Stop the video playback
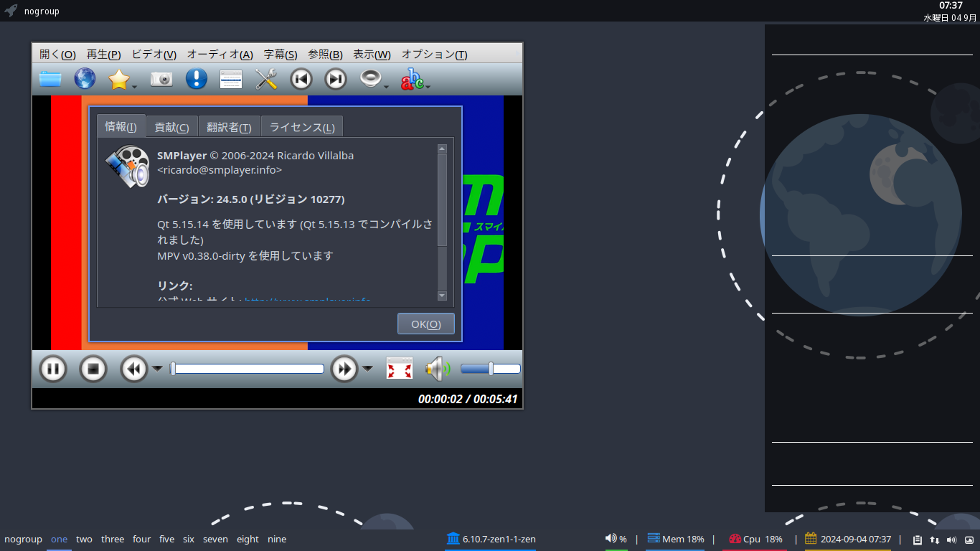The image size is (980, 551). click(x=93, y=369)
